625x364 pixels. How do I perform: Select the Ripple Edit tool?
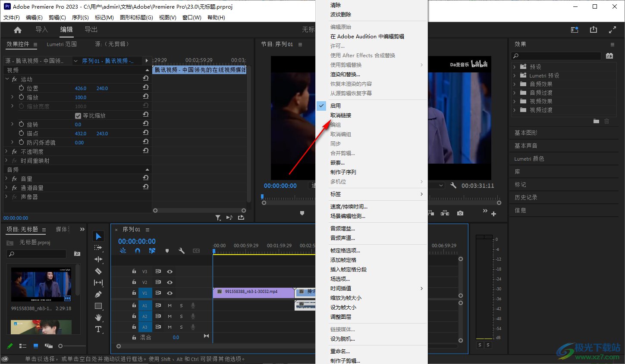click(x=98, y=259)
